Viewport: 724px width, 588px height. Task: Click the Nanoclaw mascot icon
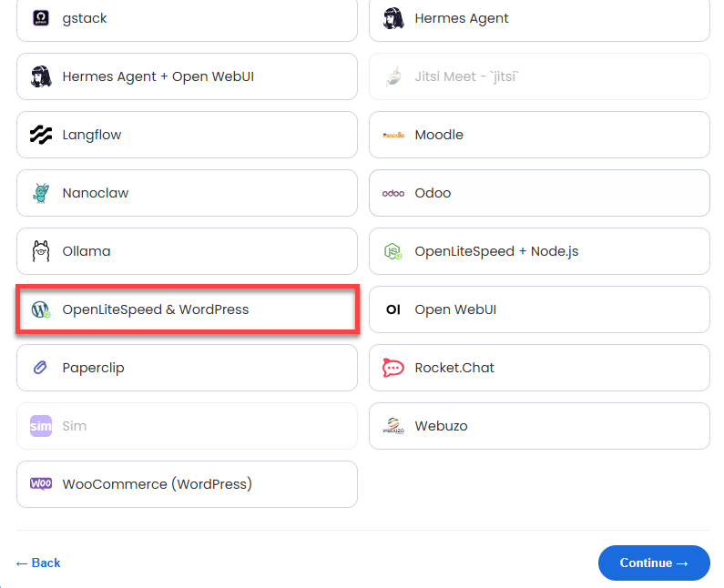pyautogui.click(x=41, y=193)
